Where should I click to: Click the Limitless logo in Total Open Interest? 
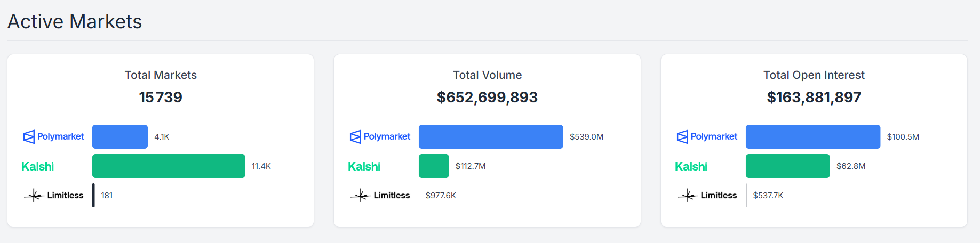(x=707, y=196)
